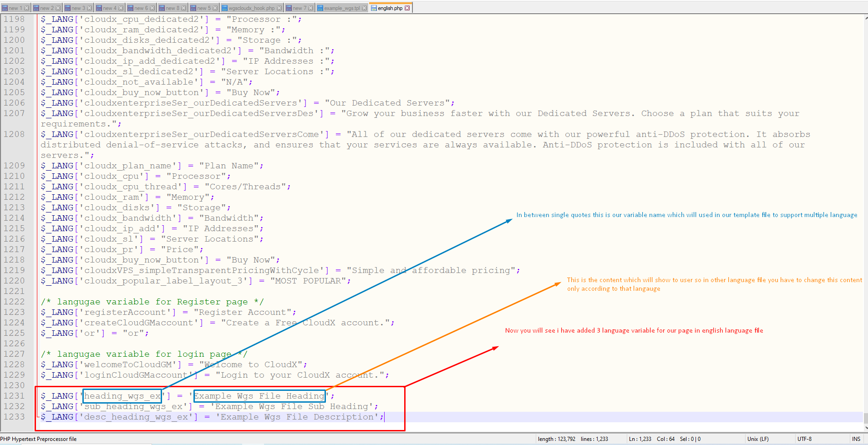This screenshot has height=445, width=868.
Task: Click scrollbar up arrow at top right
Action: pos(865,19)
